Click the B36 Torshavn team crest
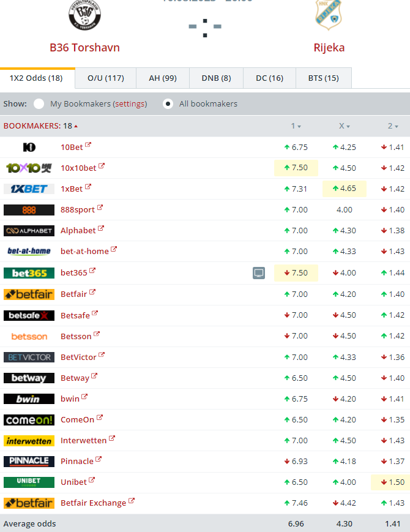The width and height of the screenshot is (410, 532). click(85, 15)
